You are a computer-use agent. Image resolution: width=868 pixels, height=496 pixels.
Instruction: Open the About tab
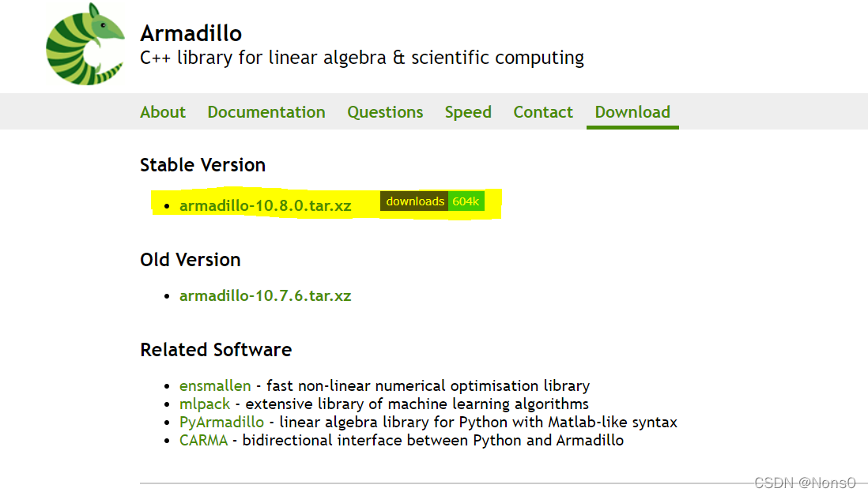point(163,112)
